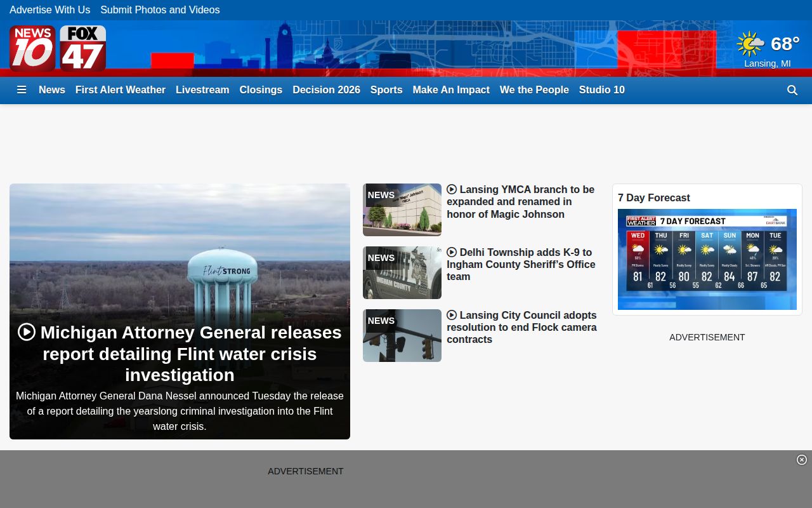Open Studio 10 section
Image resolution: width=812 pixels, height=508 pixels.
(x=602, y=90)
